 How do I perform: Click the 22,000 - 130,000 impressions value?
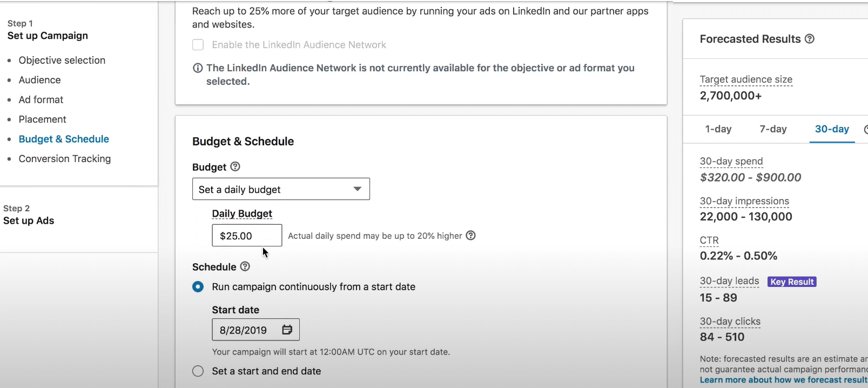tap(746, 217)
